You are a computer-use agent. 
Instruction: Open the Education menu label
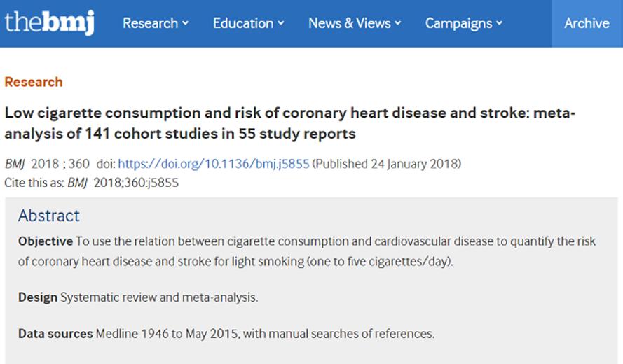(x=243, y=23)
